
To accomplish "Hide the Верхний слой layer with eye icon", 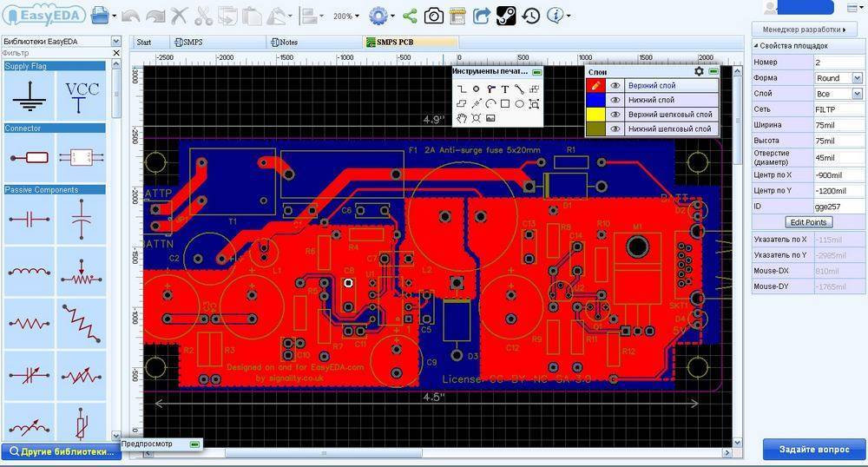I will [x=615, y=86].
